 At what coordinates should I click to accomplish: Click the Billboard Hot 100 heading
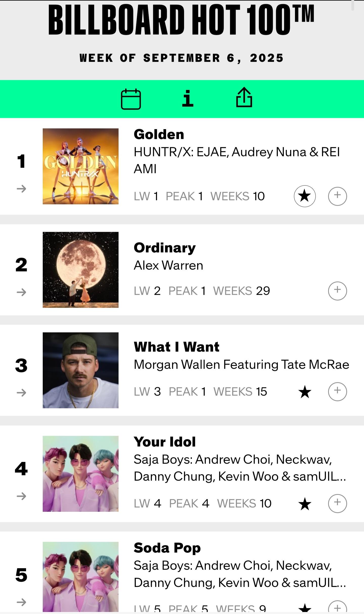click(x=181, y=20)
